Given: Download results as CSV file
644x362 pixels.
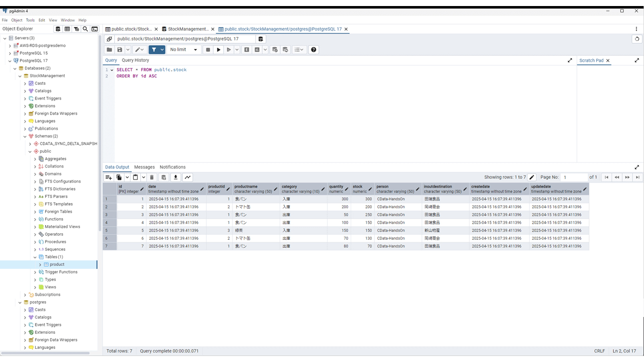Looking at the screenshot, I should point(176,177).
